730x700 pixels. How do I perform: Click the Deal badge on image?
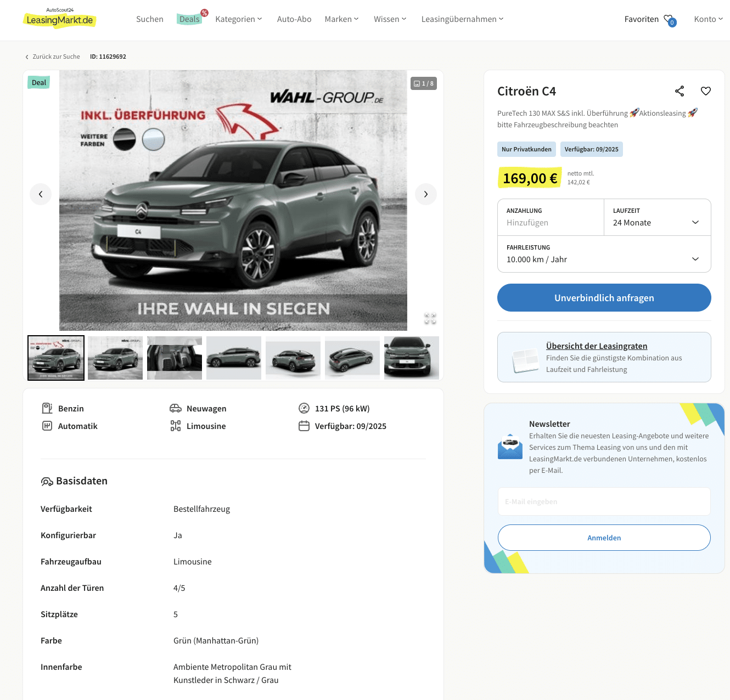(x=39, y=82)
